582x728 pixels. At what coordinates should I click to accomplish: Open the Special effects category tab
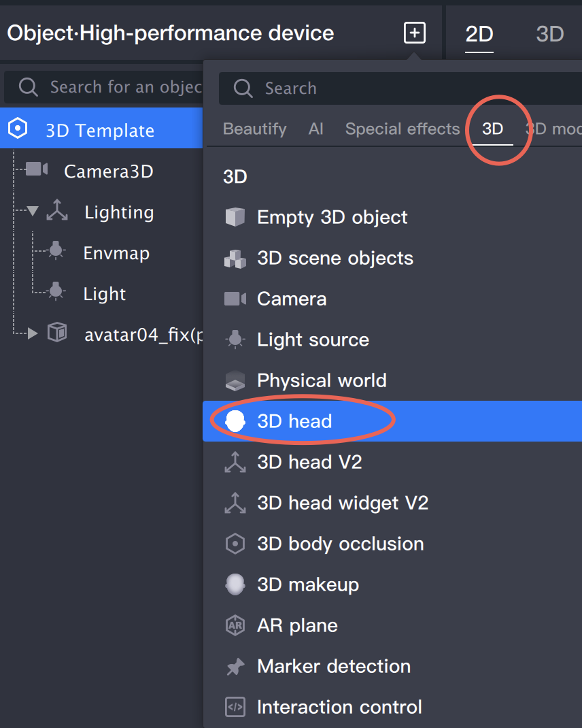[x=403, y=129]
